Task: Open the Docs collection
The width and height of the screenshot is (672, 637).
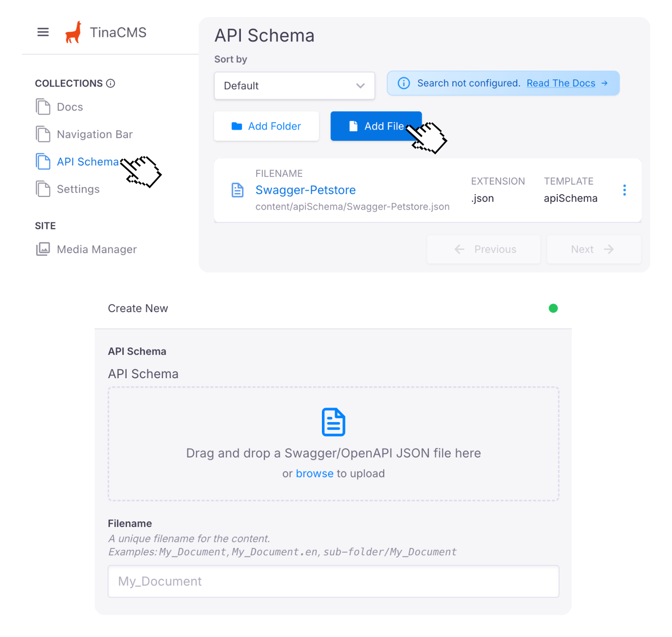Action: click(x=70, y=107)
